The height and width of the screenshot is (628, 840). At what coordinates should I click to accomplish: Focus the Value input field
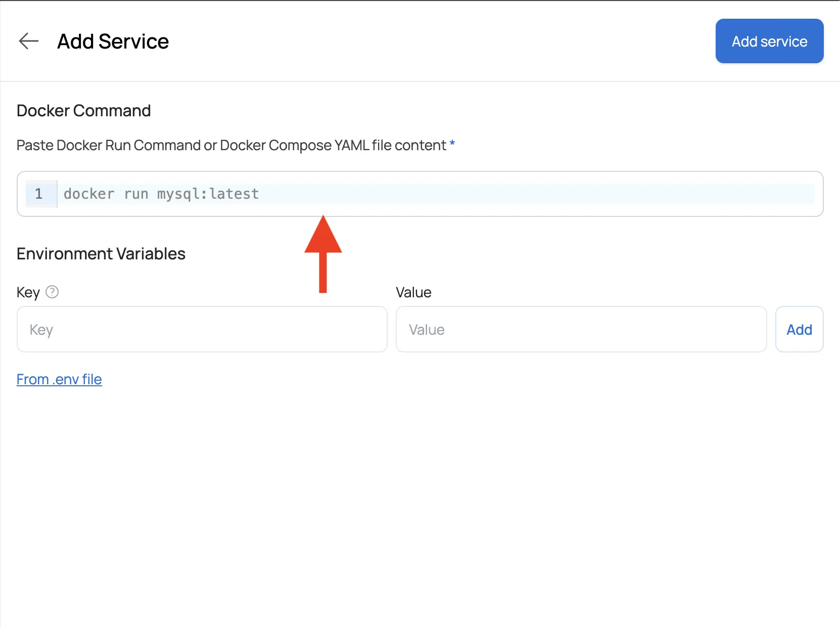pyautogui.click(x=581, y=329)
